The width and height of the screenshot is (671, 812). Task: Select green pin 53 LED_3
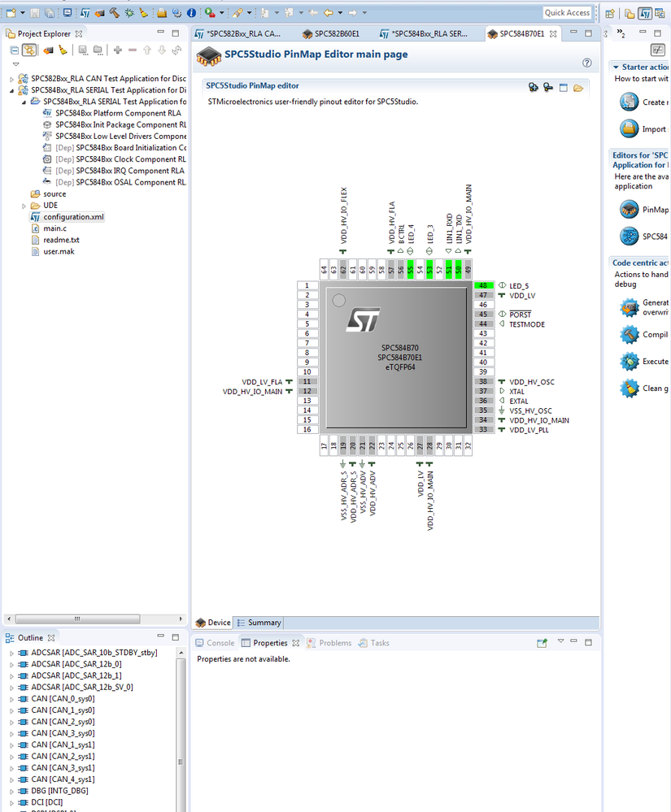tap(429, 269)
